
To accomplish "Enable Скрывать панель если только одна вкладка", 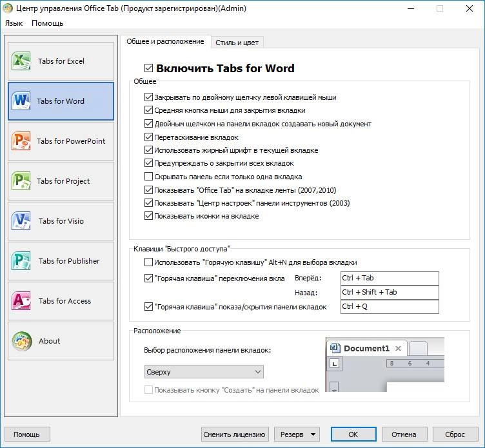I will click(148, 177).
